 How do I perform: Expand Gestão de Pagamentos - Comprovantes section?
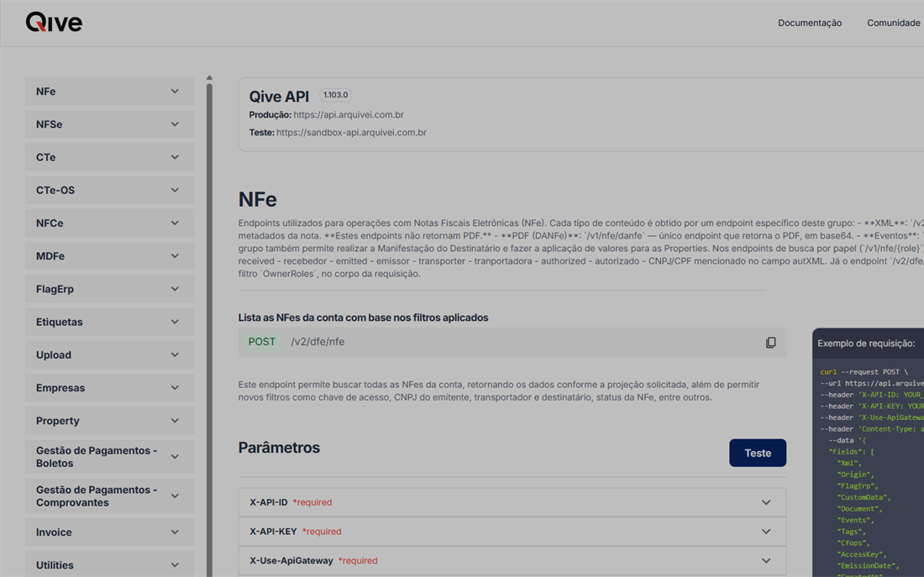[109, 496]
